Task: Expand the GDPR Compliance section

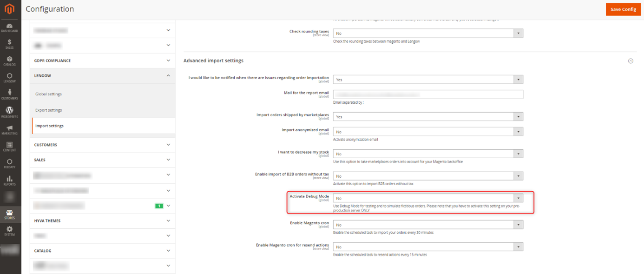Action: click(x=102, y=60)
